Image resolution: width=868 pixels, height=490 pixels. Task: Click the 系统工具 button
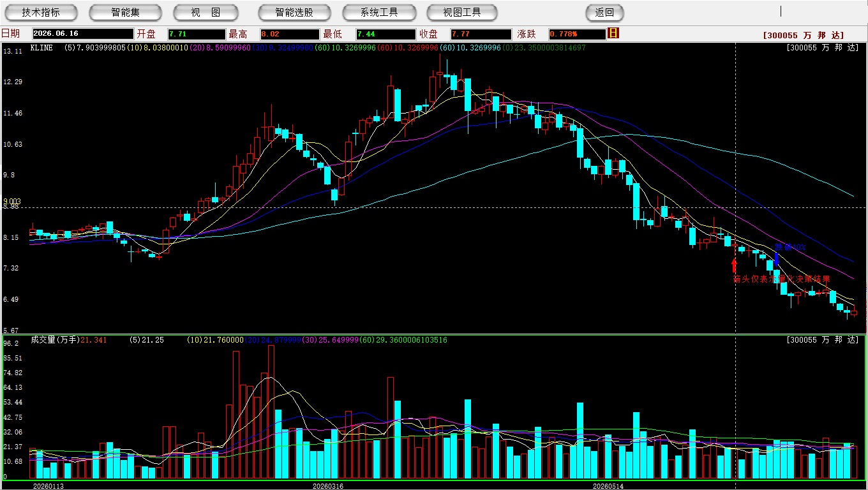pyautogui.click(x=379, y=12)
